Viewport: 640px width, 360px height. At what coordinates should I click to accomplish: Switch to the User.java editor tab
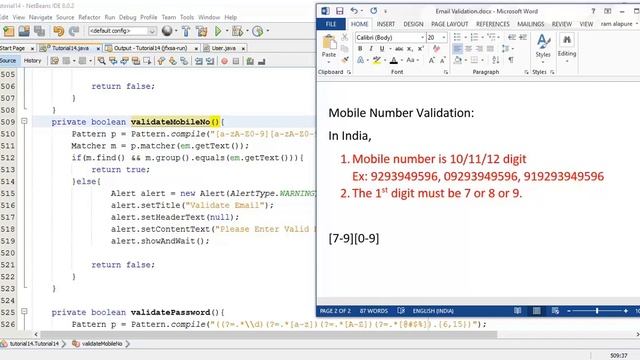(224, 48)
